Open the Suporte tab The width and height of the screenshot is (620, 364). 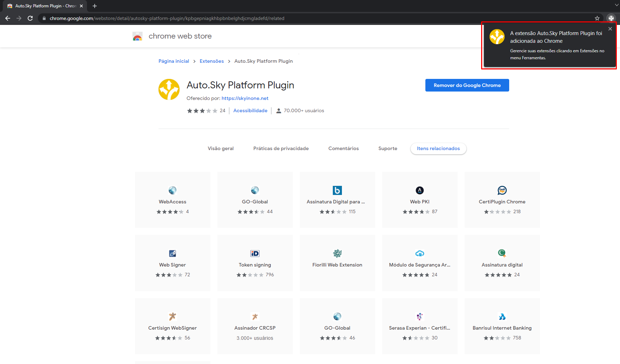[388, 148]
